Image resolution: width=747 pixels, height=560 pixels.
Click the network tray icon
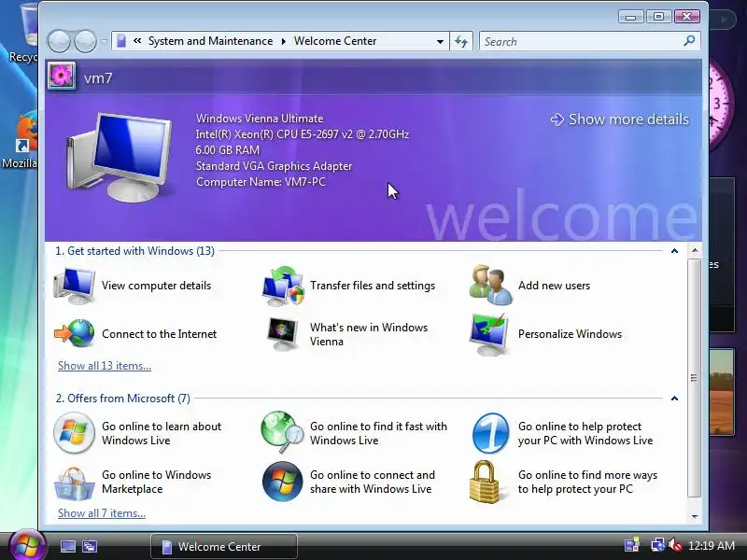(658, 545)
